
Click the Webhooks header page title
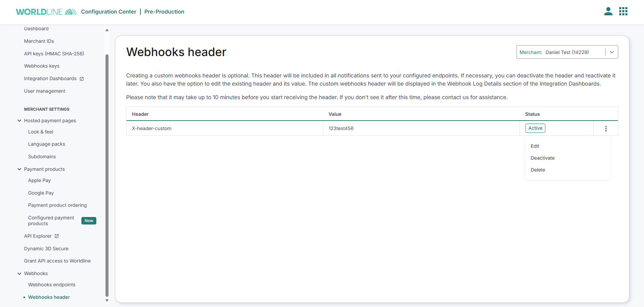(x=176, y=52)
